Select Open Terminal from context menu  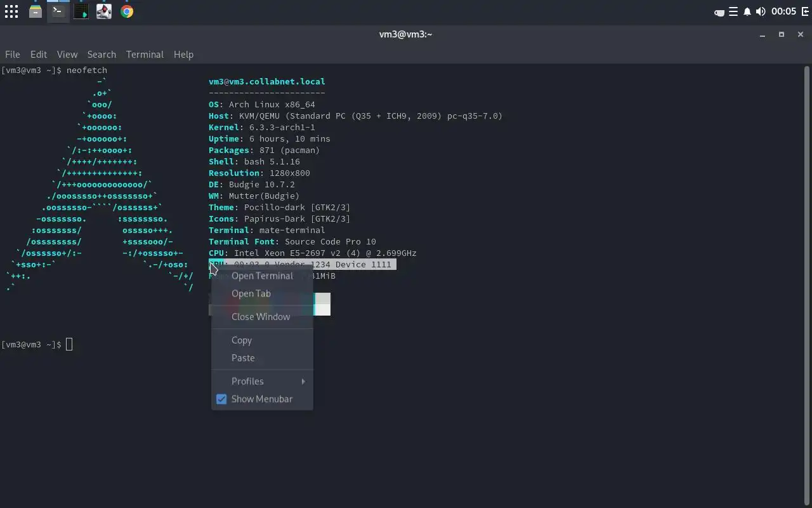[x=262, y=276]
